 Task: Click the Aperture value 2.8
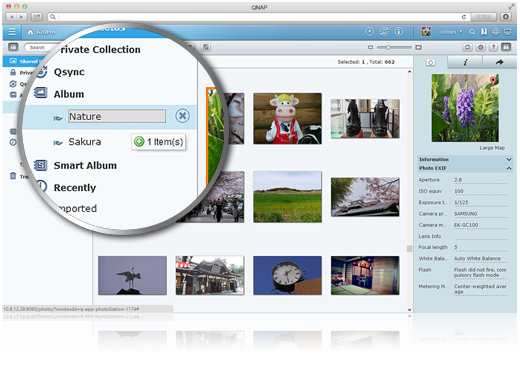(x=458, y=180)
